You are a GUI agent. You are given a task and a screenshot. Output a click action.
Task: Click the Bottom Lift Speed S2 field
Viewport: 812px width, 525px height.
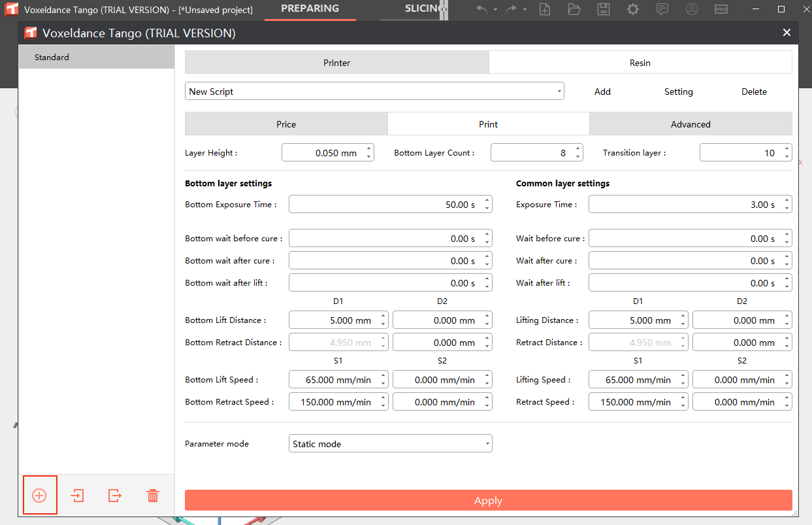tap(442, 380)
